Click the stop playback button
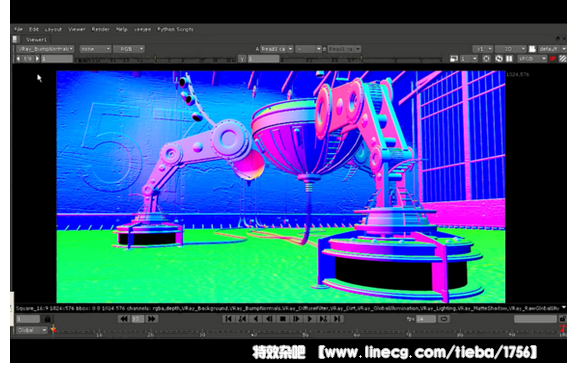This screenshot has width=567, height=369. 283,319
